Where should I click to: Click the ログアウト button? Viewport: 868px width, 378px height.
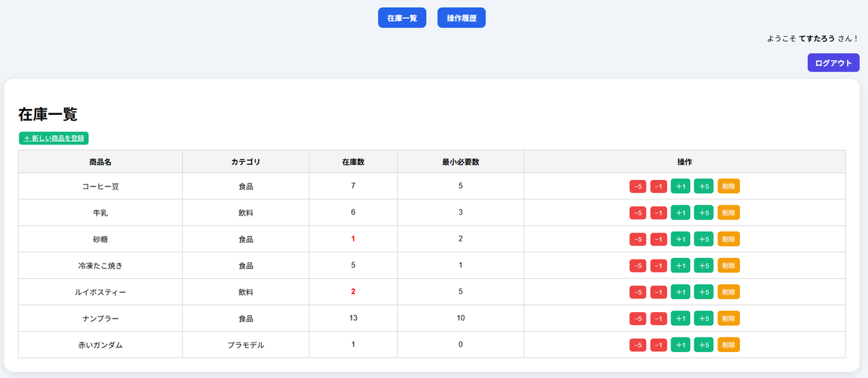click(833, 63)
